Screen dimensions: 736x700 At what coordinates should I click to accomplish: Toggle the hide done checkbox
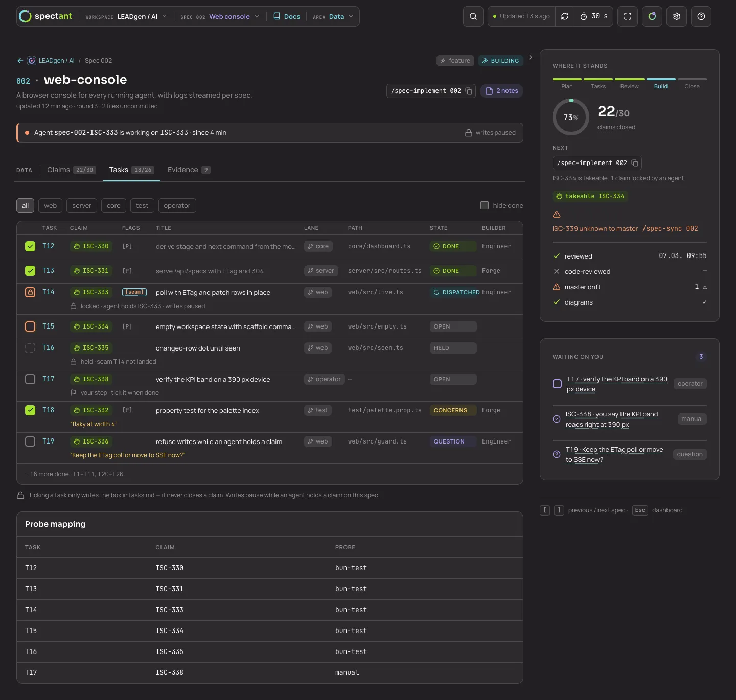[x=485, y=205]
